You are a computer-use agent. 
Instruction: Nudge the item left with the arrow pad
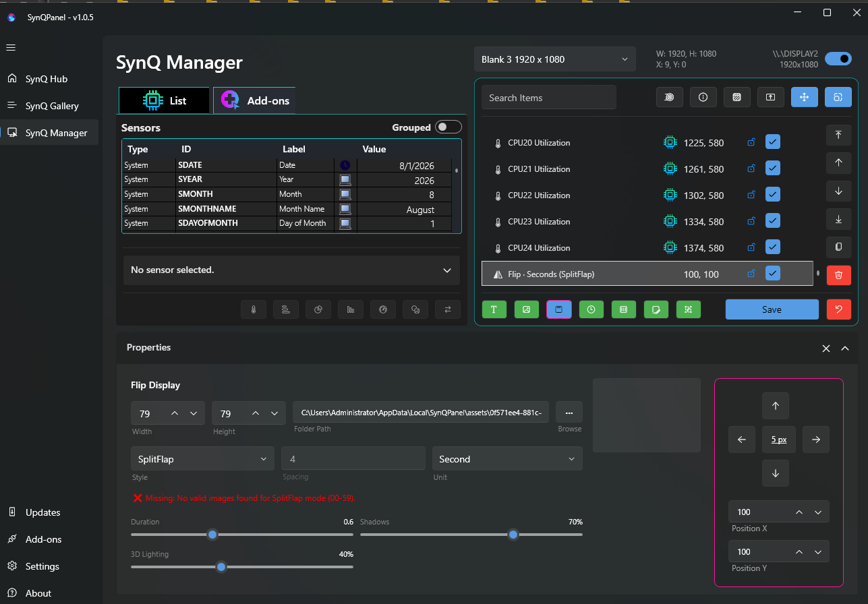click(742, 440)
